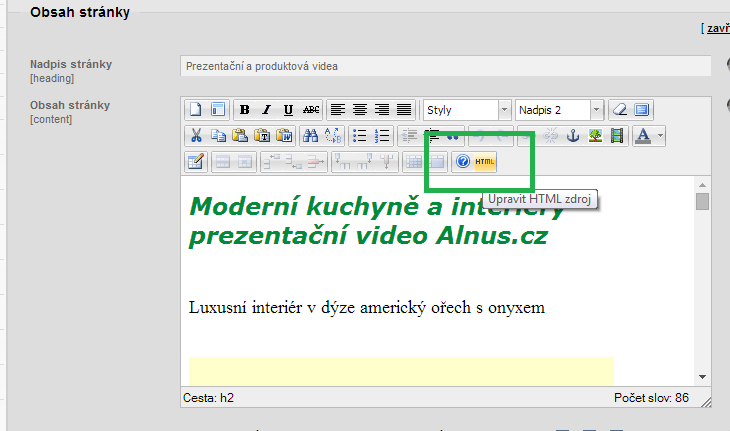Click the '[content]' field label

(x=51, y=120)
